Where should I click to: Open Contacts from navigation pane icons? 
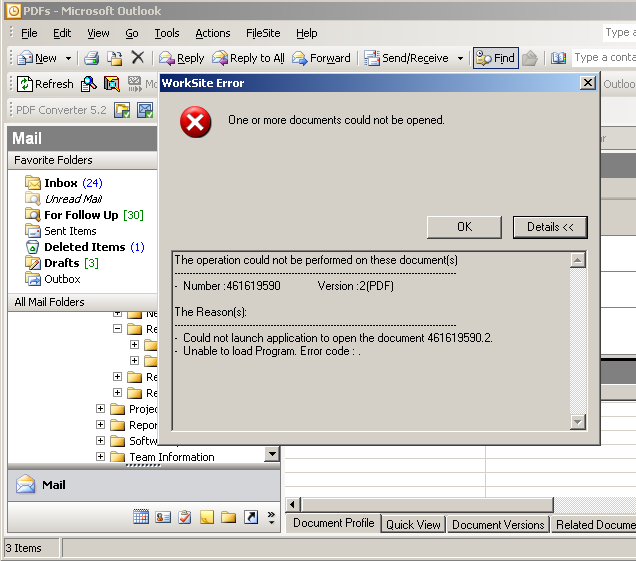click(163, 517)
